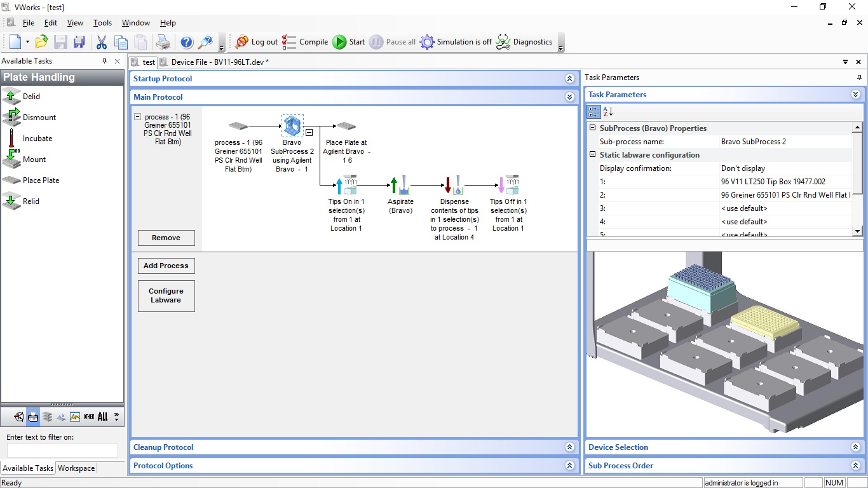Select the Incubate task
868x488 pixels.
click(28, 139)
